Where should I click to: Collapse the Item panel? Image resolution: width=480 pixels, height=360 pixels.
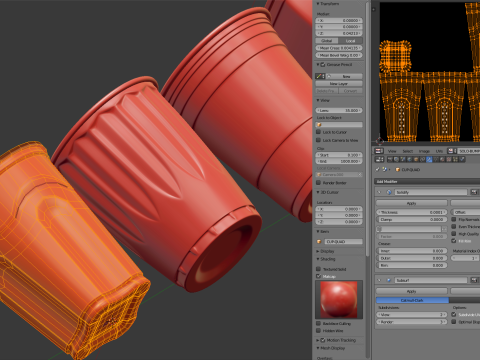click(x=318, y=231)
